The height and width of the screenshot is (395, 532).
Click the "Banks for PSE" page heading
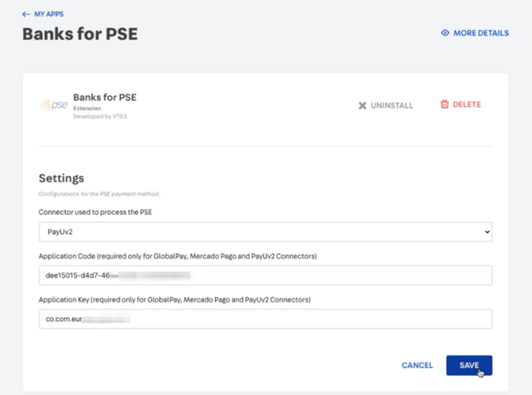pos(80,34)
